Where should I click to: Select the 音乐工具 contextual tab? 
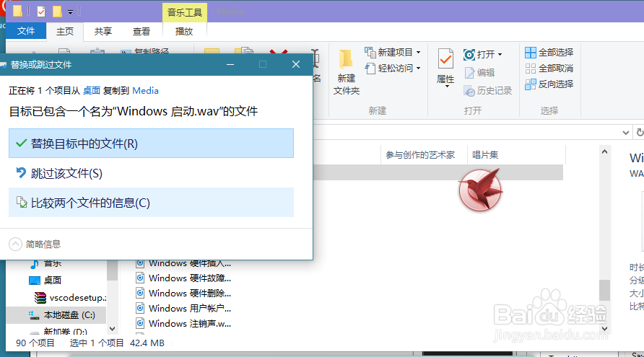click(x=185, y=12)
